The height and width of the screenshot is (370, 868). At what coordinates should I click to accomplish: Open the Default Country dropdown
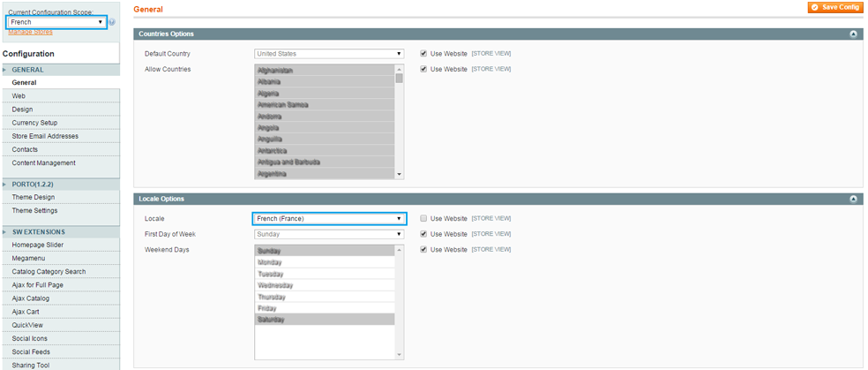pyautogui.click(x=328, y=54)
